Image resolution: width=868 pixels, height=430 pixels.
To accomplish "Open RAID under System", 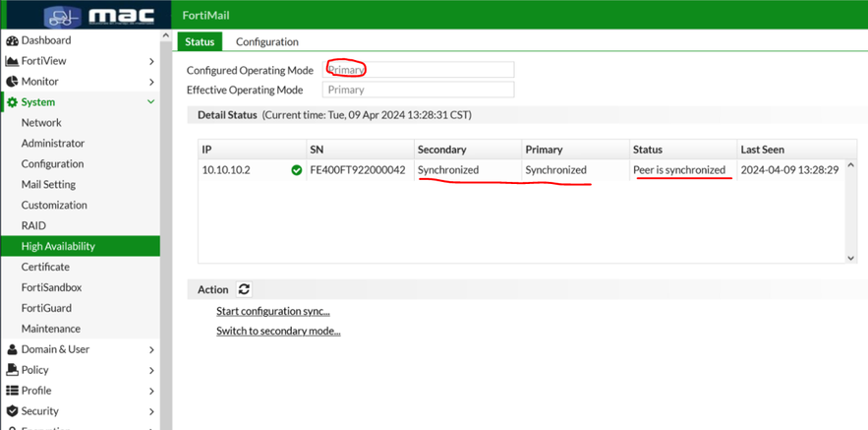I will tap(33, 225).
